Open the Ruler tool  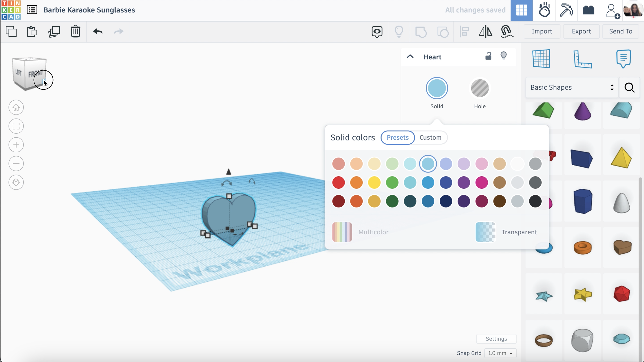point(582,59)
